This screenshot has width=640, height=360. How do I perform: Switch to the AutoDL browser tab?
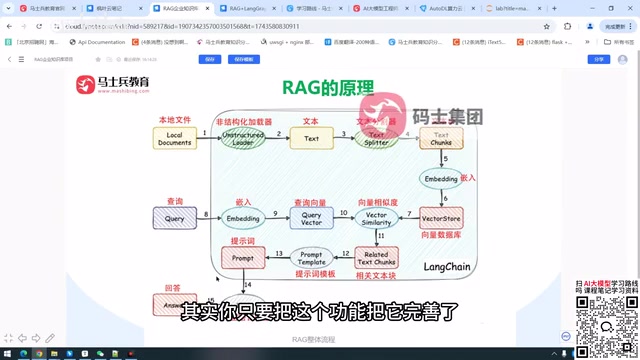click(446, 8)
